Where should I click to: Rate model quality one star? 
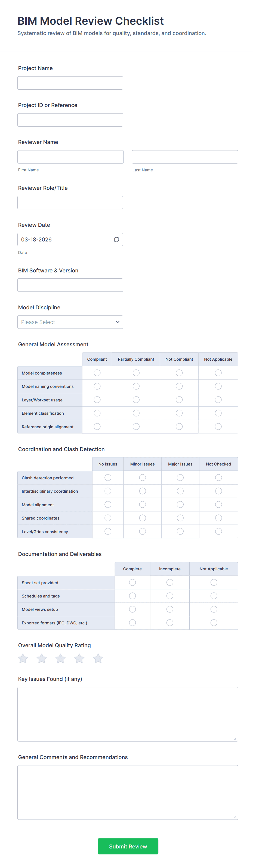[x=23, y=658]
